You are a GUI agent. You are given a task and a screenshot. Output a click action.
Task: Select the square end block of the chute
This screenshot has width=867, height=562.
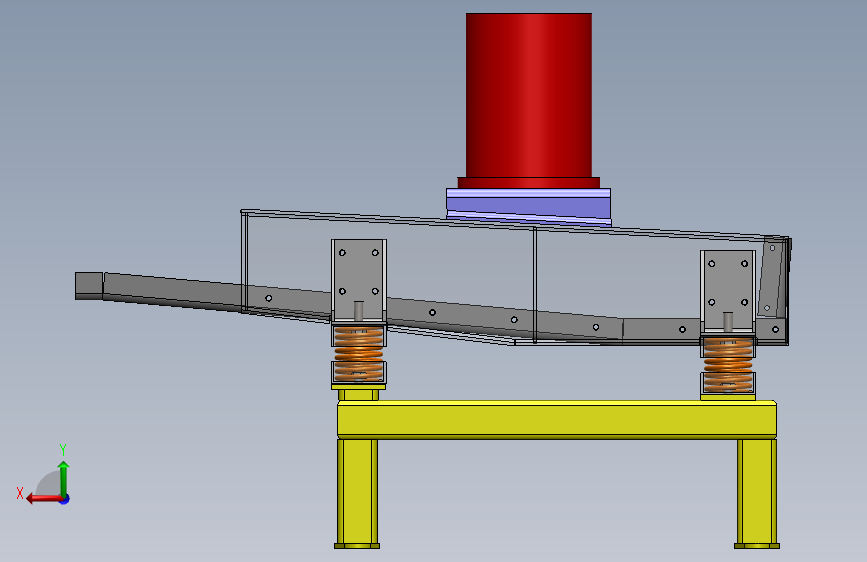(89, 285)
